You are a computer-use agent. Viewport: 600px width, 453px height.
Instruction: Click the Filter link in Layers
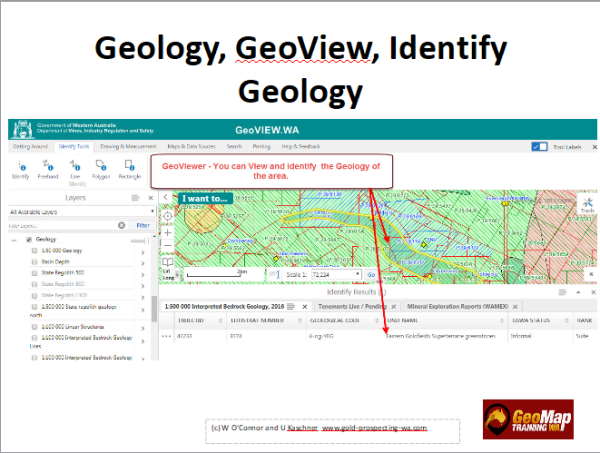point(143,225)
